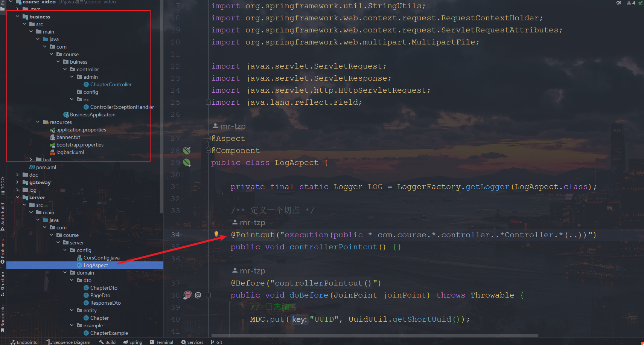
Task: Collapse the ex package node
Action: [72, 99]
